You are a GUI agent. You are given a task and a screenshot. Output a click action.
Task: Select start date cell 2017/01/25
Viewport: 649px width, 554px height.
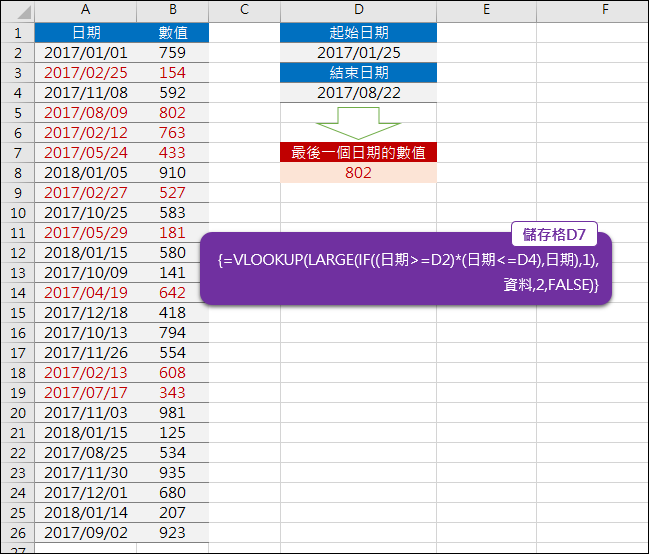point(358,53)
